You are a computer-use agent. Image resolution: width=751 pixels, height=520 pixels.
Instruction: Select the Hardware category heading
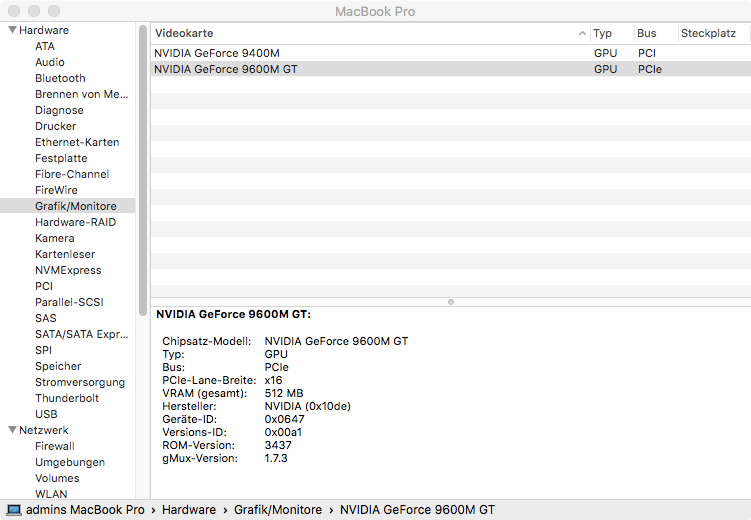(44, 30)
